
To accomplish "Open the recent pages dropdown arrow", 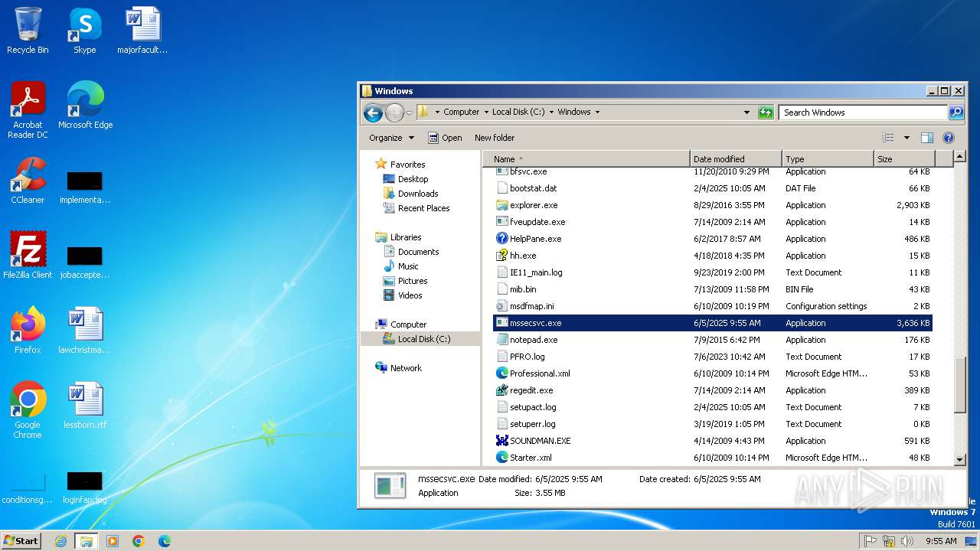I will click(409, 113).
